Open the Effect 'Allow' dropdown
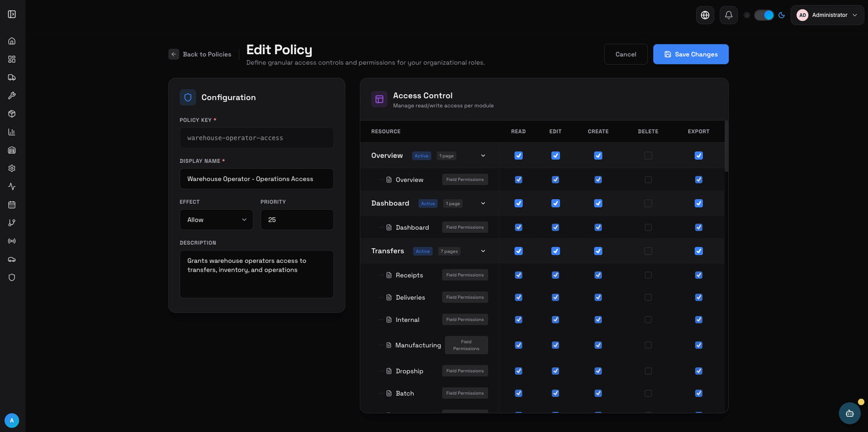The image size is (868, 432). coord(216,220)
